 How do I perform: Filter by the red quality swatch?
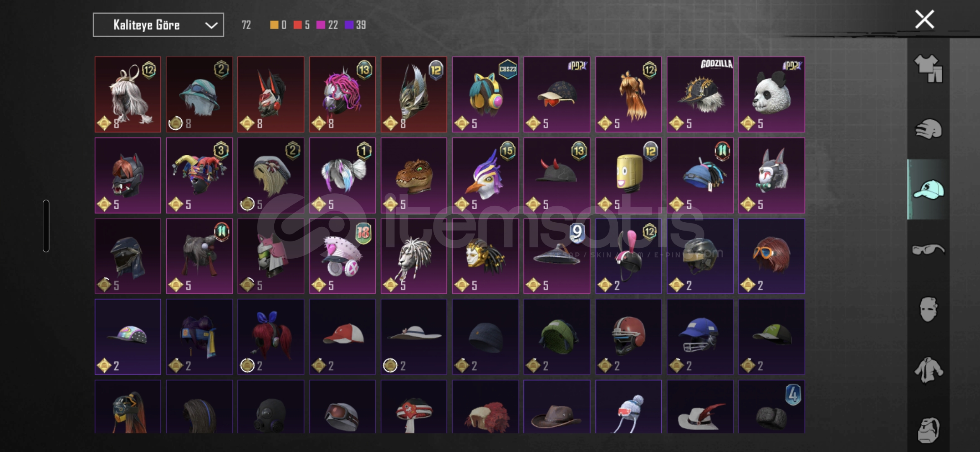pyautogui.click(x=297, y=25)
